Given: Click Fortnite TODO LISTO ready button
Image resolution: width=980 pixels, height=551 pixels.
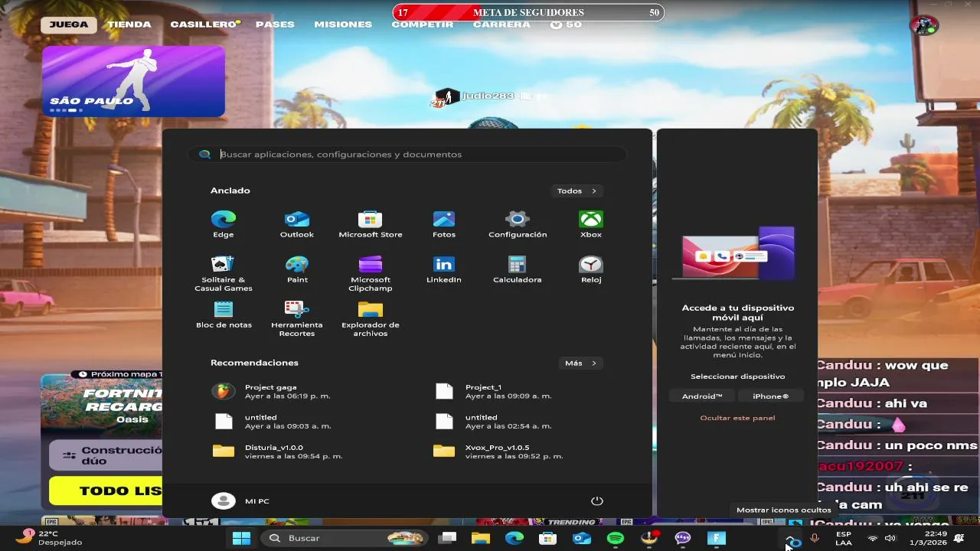Looking at the screenshot, I should (x=106, y=491).
